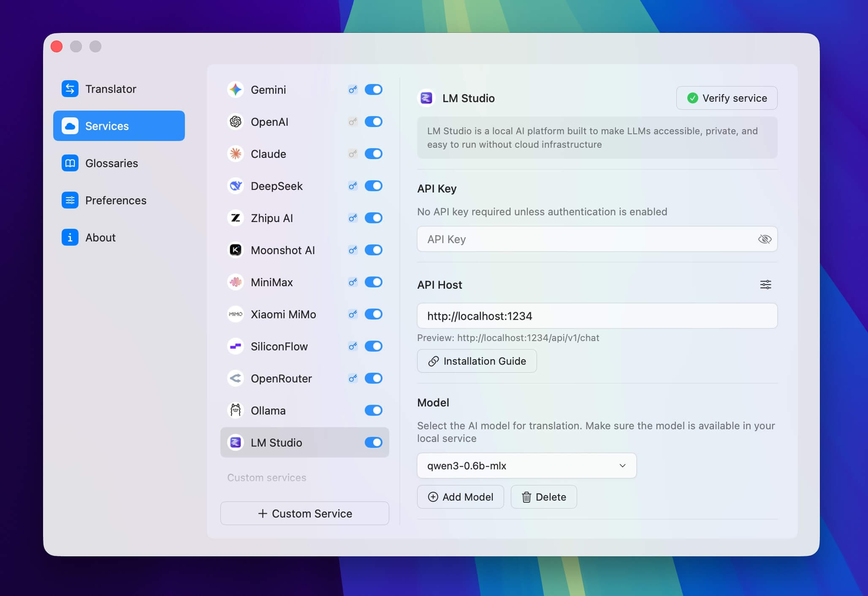
Task: Open Preferences from the sidebar
Action: coord(119,200)
